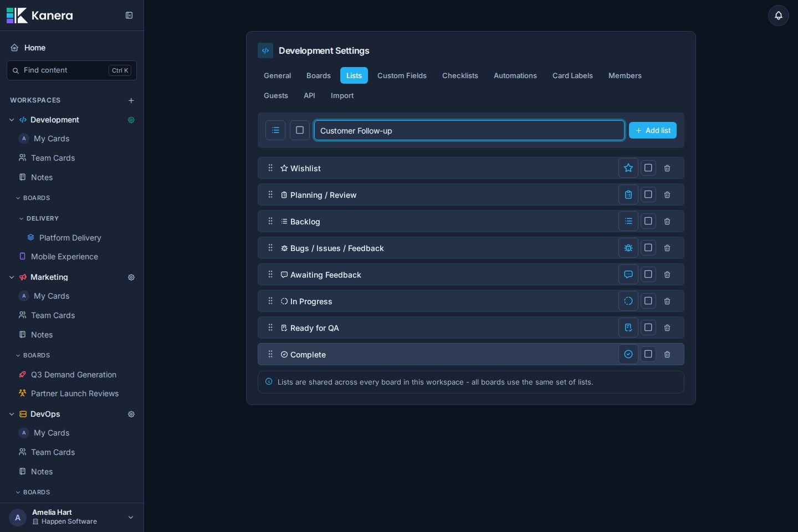The width and height of the screenshot is (798, 532).
Task: Grab the Backlog drag handle
Action: tap(270, 221)
